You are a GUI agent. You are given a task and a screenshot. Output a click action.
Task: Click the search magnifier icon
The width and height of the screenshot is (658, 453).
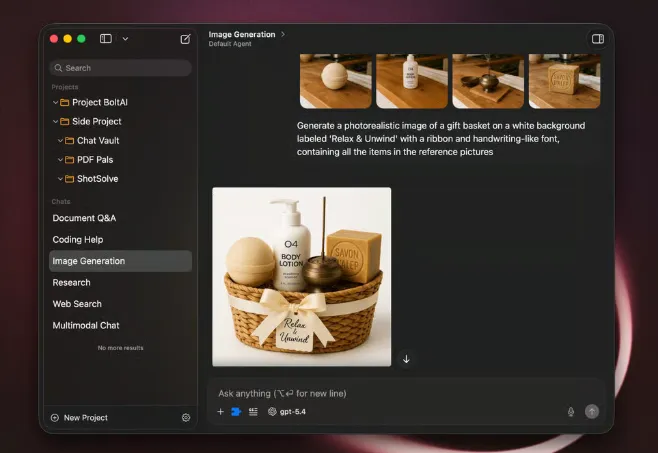click(x=58, y=68)
